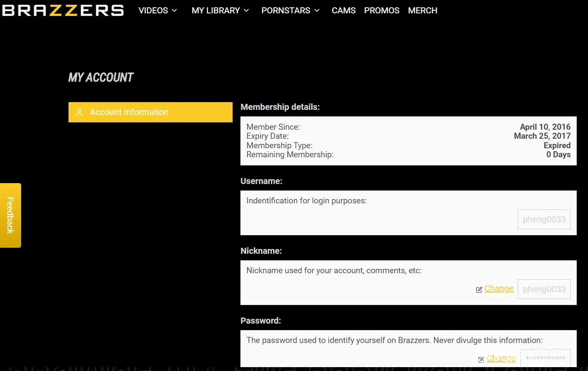Click the edit pencil icon beside Password Change
588x371 pixels.
[x=481, y=360]
